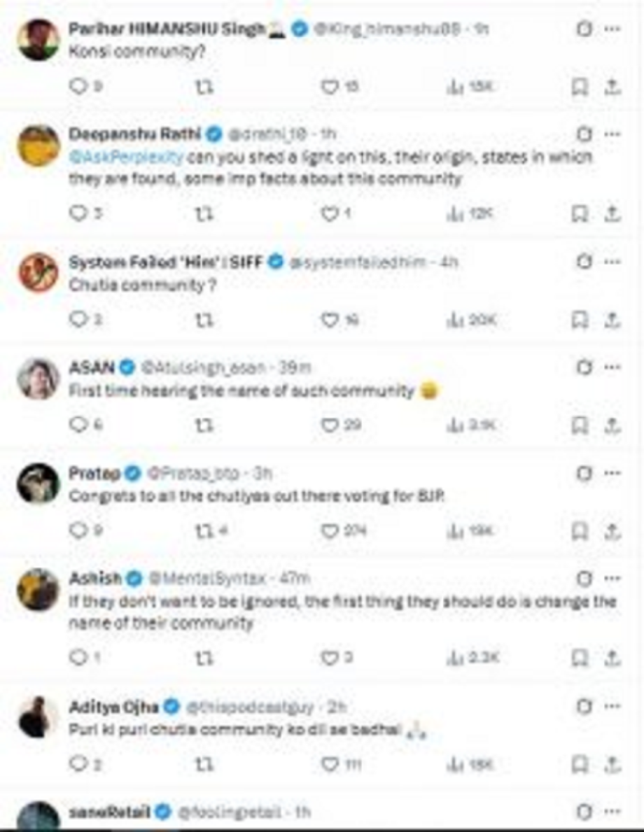
Task: Share Pratap's tweet
Action: point(612,531)
